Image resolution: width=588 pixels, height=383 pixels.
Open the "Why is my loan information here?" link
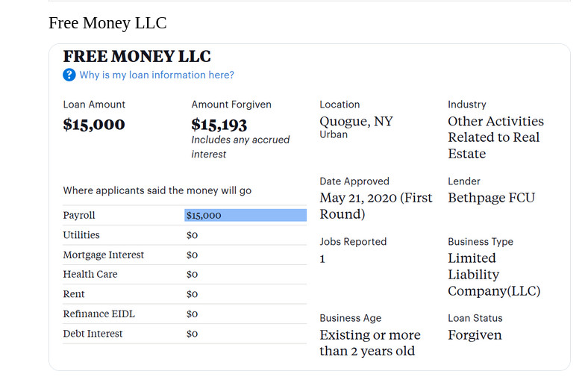(x=157, y=75)
